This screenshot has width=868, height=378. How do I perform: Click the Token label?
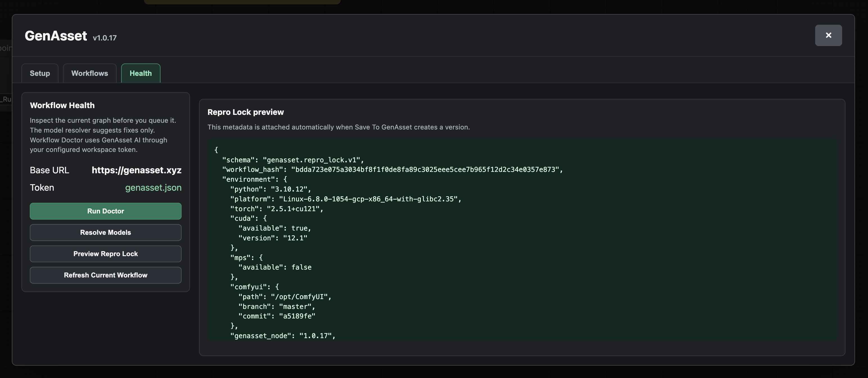point(42,188)
